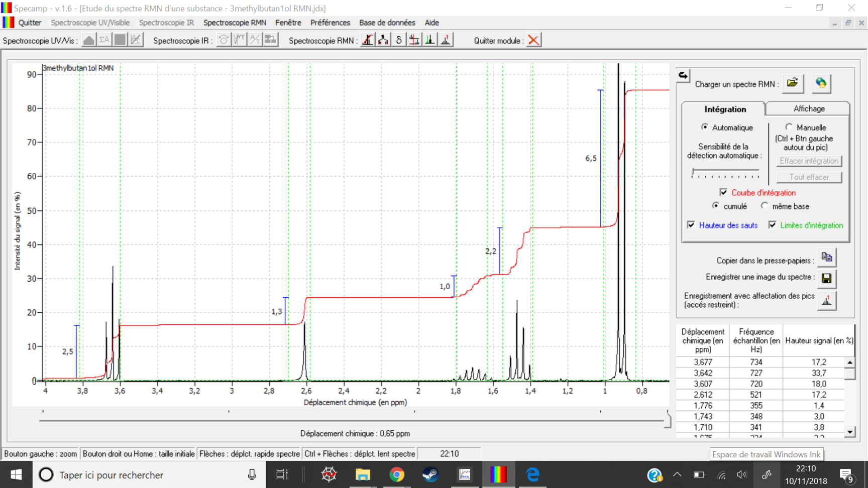Click the greyed solid square UV/Vis icon

(120, 40)
